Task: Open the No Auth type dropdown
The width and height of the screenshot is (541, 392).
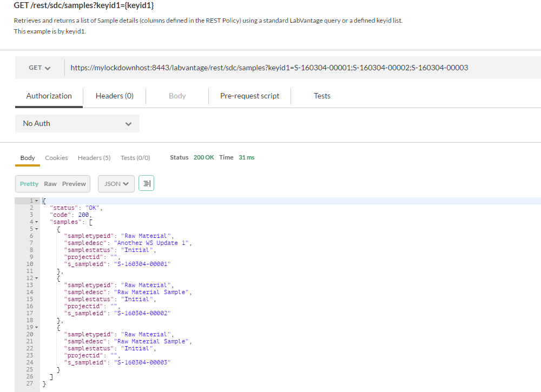Action: [77, 123]
